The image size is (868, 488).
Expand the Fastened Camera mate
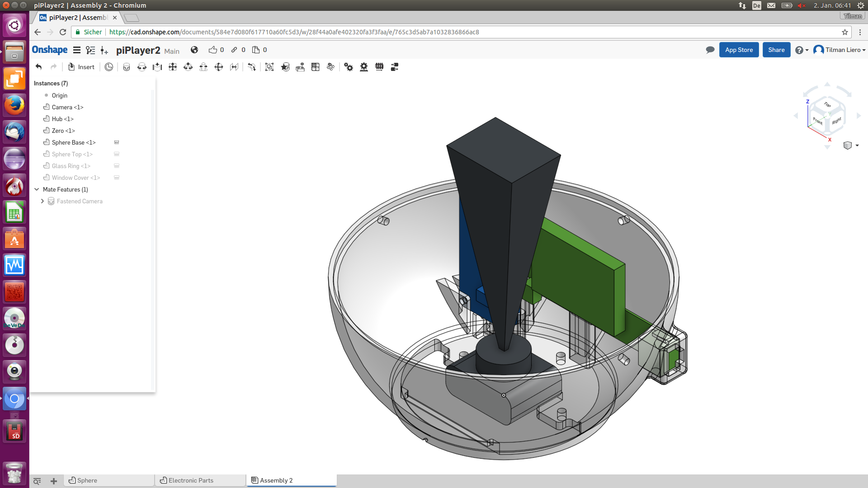click(42, 201)
